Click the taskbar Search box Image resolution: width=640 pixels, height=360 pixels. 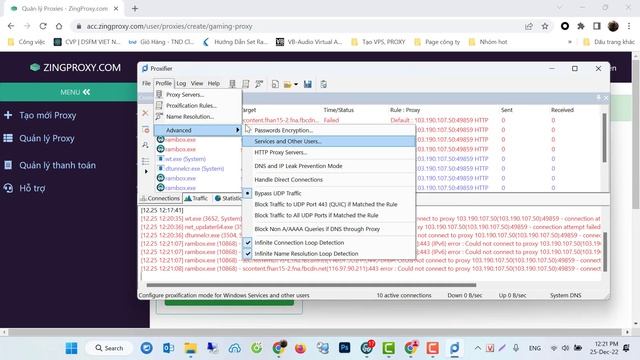(109, 348)
